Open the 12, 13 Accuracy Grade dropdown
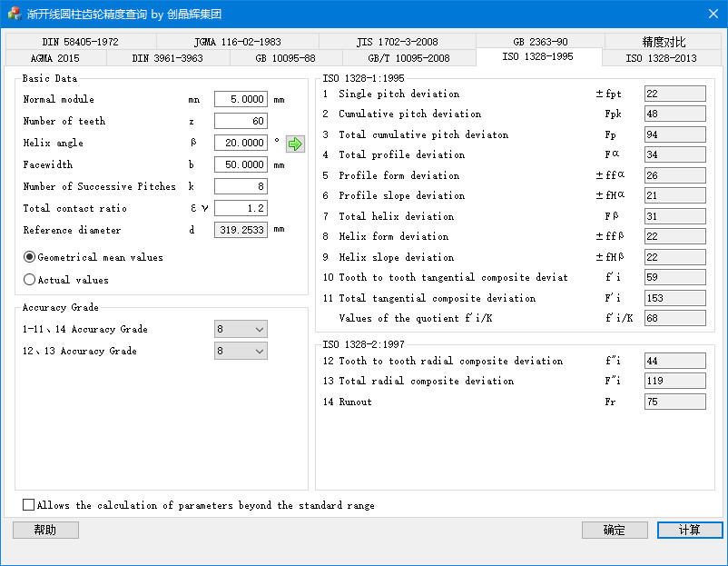Viewport: 728px width, 566px height. click(x=241, y=351)
